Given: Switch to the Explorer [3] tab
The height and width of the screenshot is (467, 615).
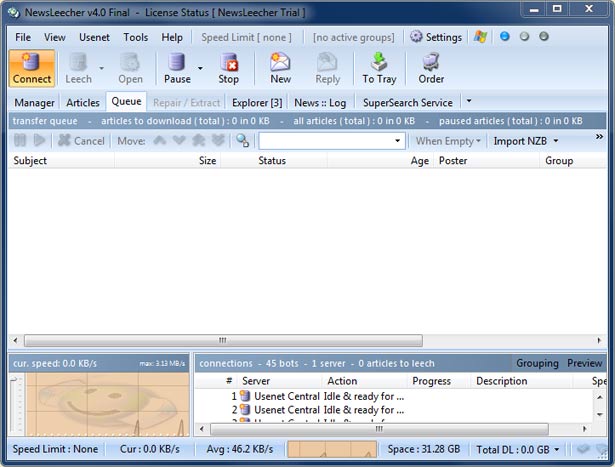Looking at the screenshot, I should [x=257, y=103].
